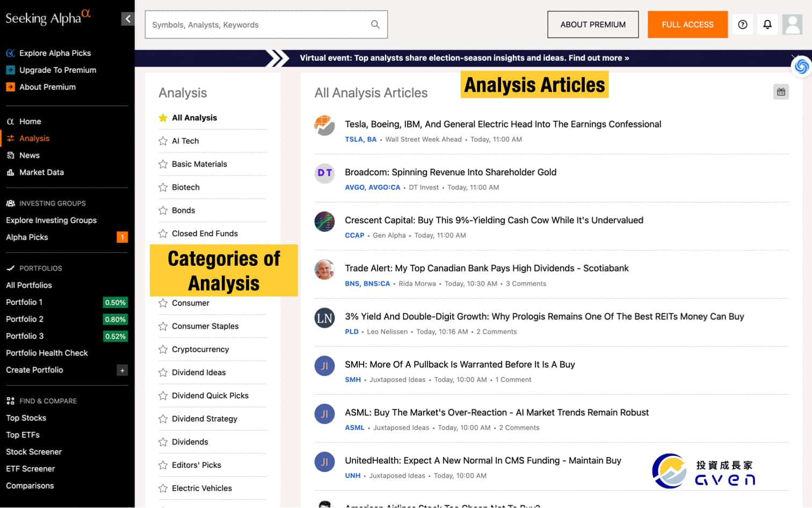Star the Dividend Ideas category
This screenshot has height=508, width=812.
[x=163, y=372]
